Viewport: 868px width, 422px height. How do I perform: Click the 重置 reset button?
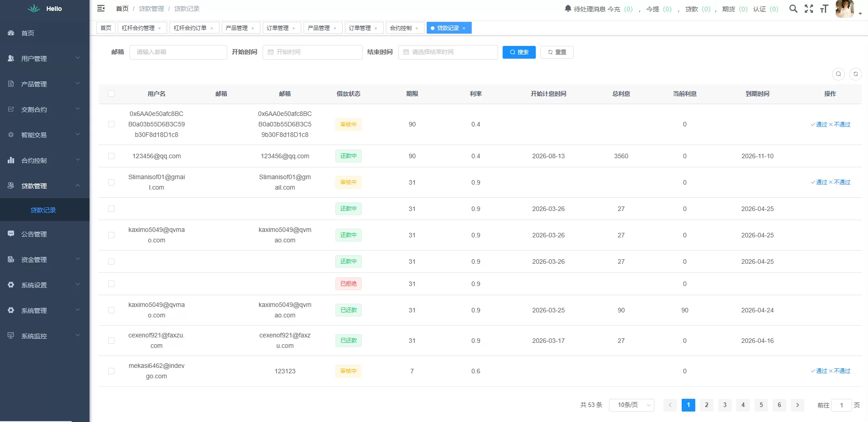tap(557, 52)
